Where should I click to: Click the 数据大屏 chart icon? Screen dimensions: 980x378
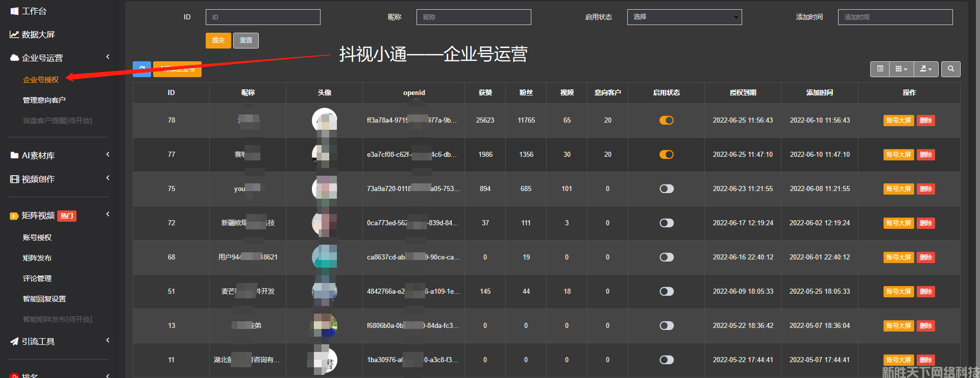[14, 34]
